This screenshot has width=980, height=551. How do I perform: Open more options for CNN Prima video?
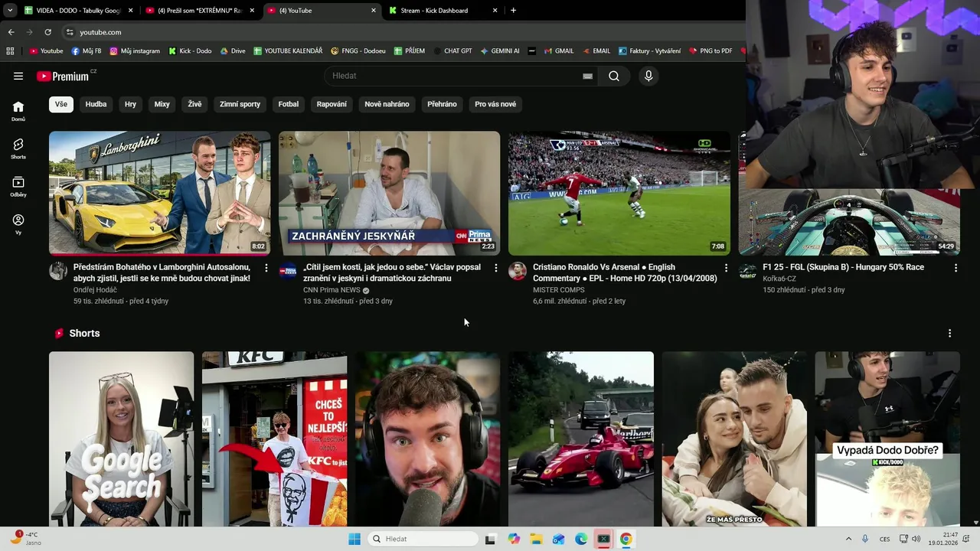click(x=496, y=268)
